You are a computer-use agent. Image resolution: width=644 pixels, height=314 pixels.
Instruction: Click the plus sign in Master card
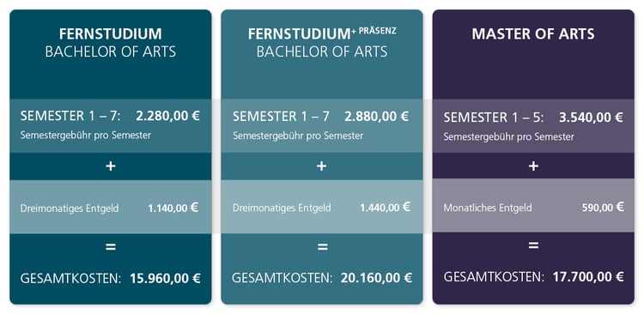click(533, 166)
